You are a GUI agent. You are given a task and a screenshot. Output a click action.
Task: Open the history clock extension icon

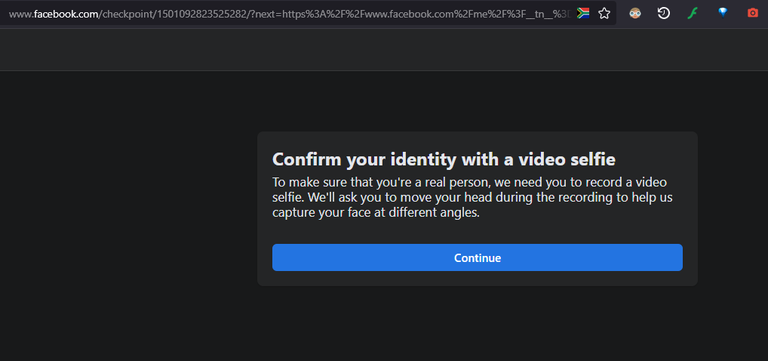point(664,13)
